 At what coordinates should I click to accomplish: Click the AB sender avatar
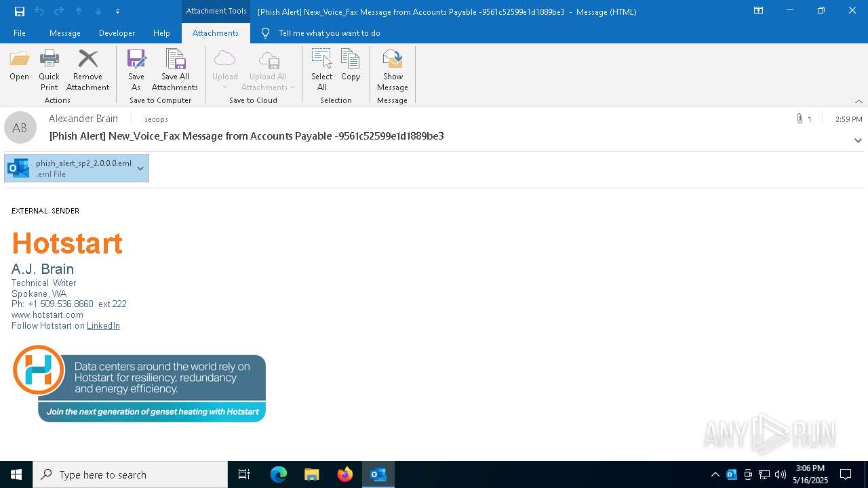[x=20, y=127]
